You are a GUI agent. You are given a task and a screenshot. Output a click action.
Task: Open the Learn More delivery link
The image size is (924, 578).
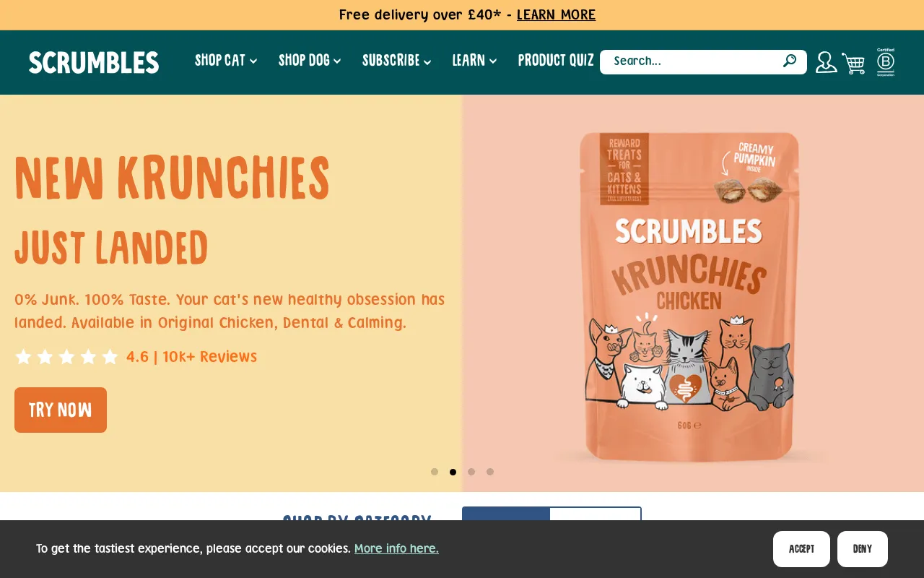point(556,15)
